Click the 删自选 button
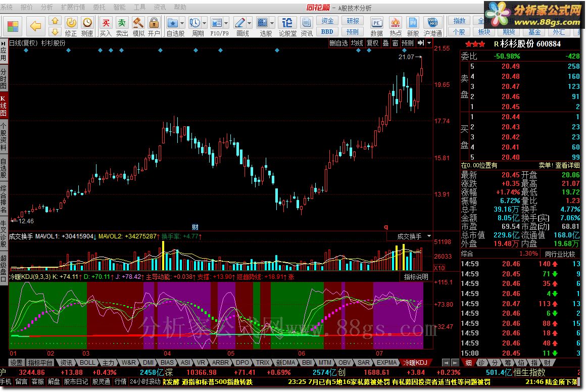 pos(338,43)
